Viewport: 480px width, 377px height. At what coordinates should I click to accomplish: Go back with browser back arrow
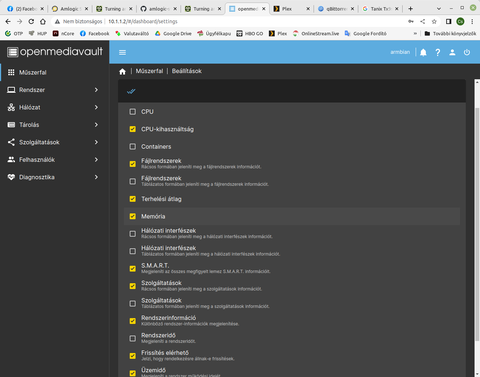pos(8,21)
